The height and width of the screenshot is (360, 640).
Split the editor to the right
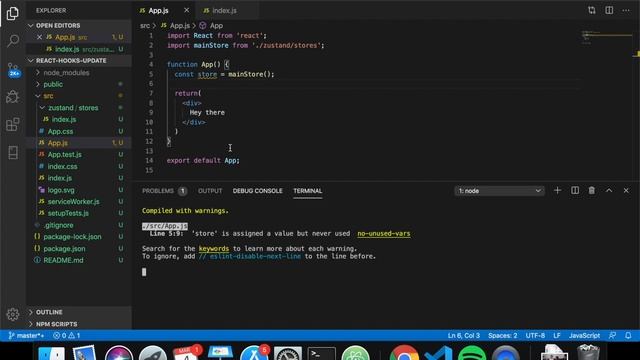click(609, 10)
